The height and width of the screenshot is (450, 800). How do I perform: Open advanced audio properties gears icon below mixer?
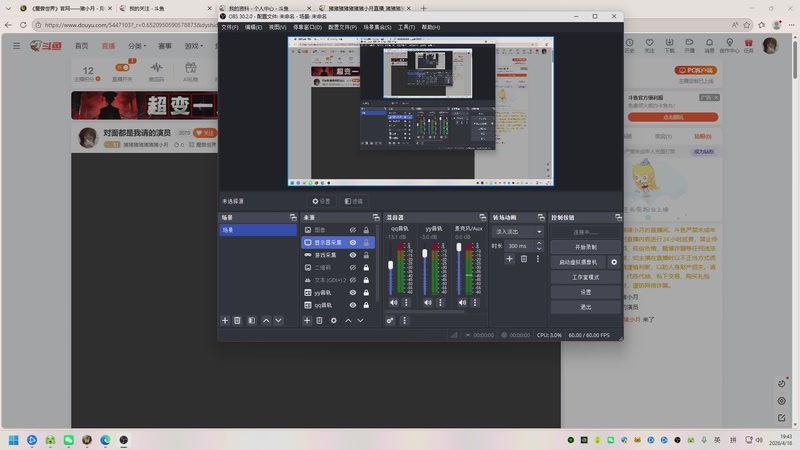(390, 320)
